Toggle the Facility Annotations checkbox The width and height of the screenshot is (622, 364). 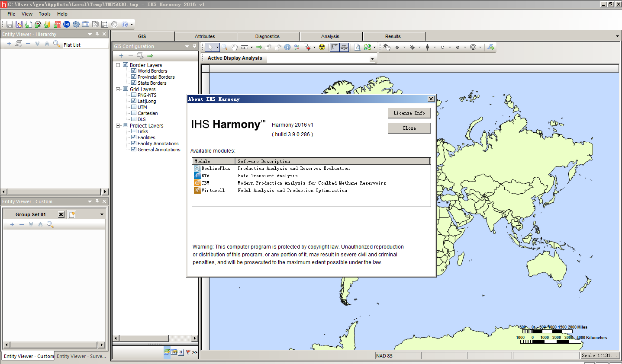[134, 143]
